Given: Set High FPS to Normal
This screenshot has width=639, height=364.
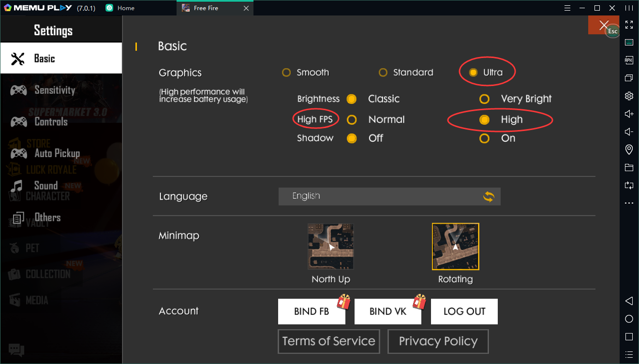Looking at the screenshot, I should 352,120.
